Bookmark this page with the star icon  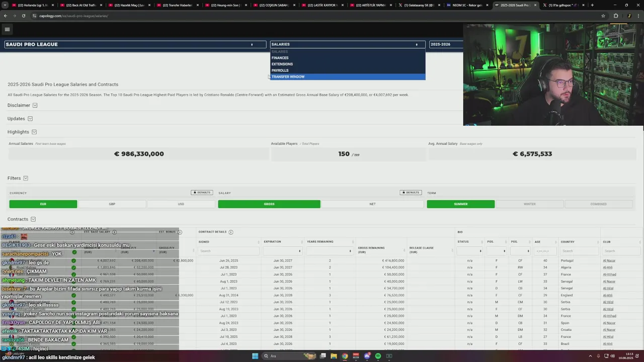pyautogui.click(x=603, y=16)
